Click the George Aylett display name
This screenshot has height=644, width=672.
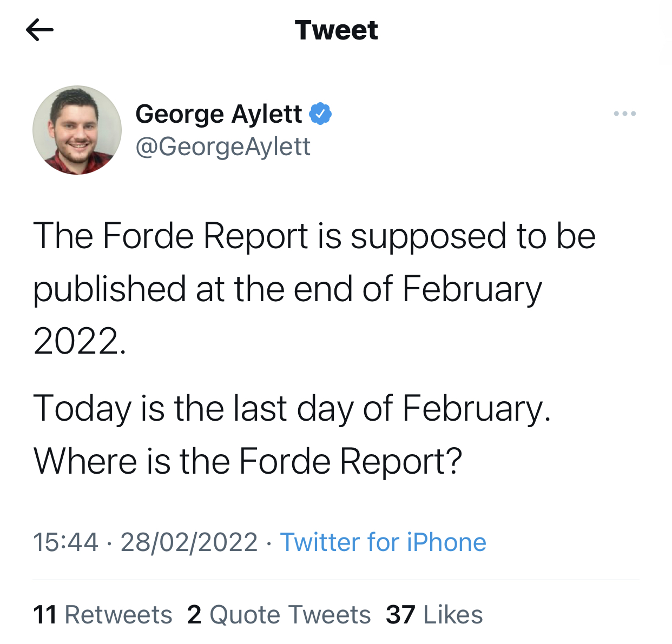point(219,114)
